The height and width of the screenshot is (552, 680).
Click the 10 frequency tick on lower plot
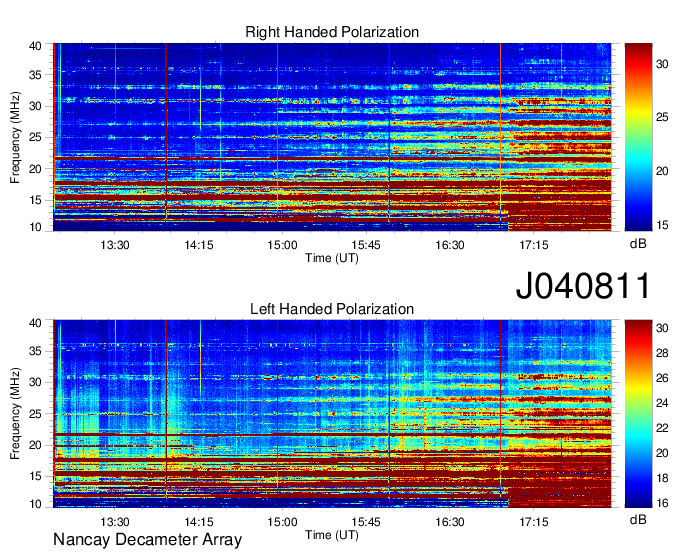[36, 504]
